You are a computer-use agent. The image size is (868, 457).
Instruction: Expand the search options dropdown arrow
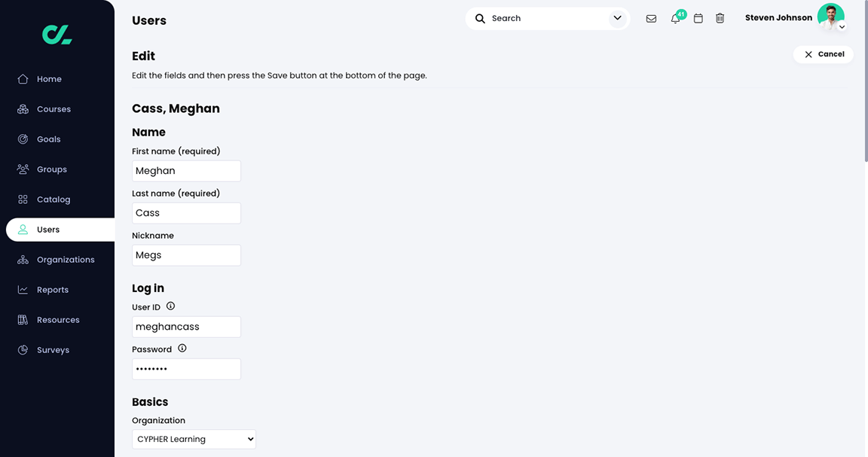(617, 18)
